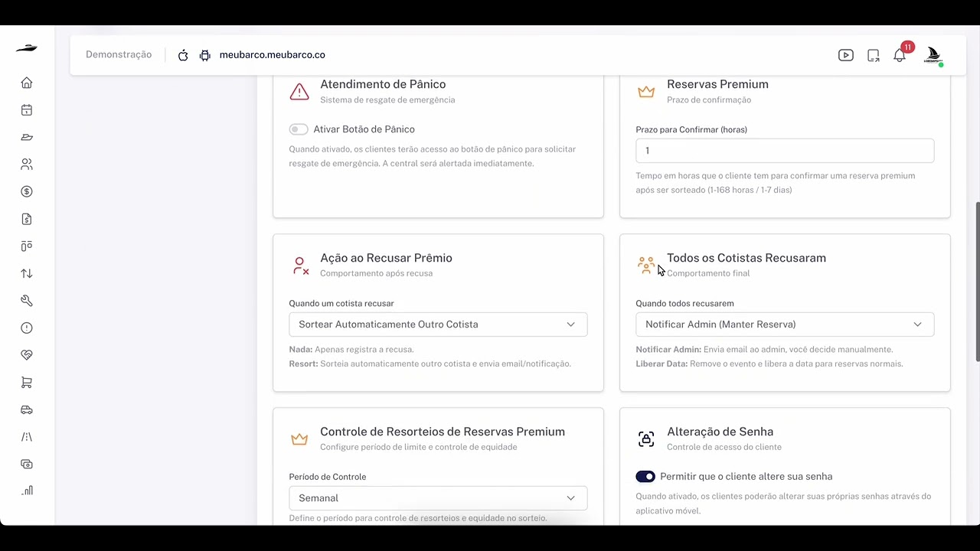
Task: Click the user-x icon of Ação ao Recusar Prêmio
Action: tap(300, 266)
